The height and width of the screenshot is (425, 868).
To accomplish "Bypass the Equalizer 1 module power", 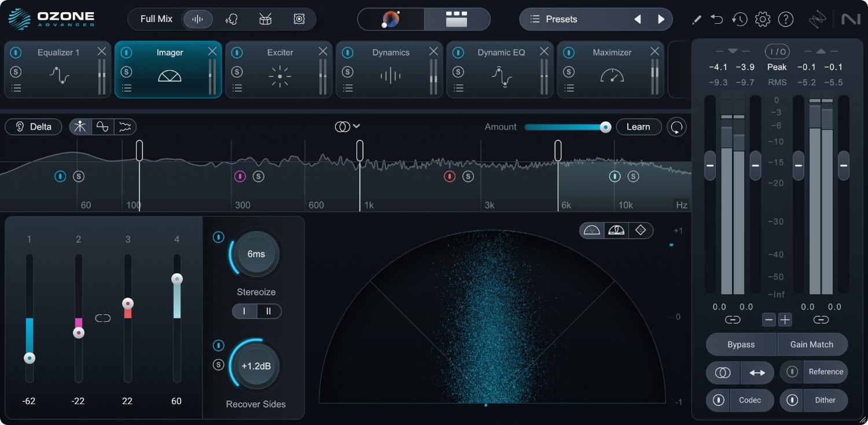I will click(x=16, y=52).
